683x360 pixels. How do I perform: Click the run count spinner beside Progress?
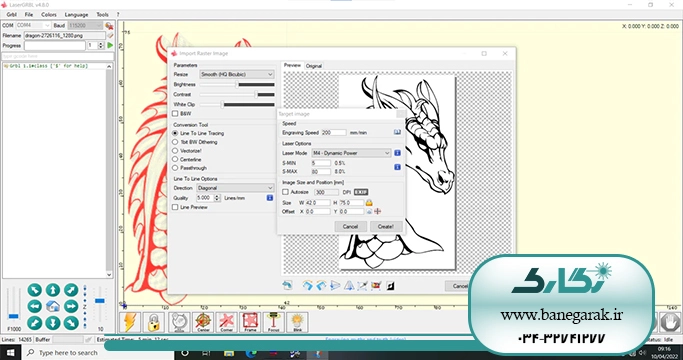click(101, 45)
